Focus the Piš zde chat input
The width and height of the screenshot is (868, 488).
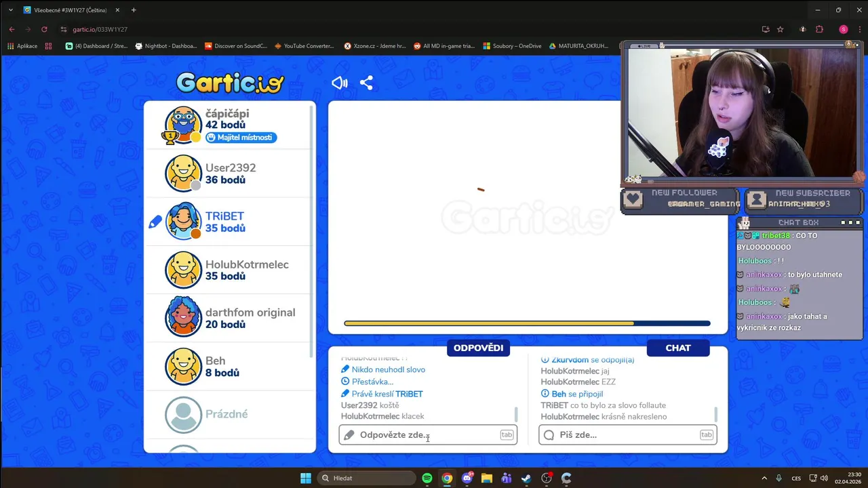click(627, 434)
